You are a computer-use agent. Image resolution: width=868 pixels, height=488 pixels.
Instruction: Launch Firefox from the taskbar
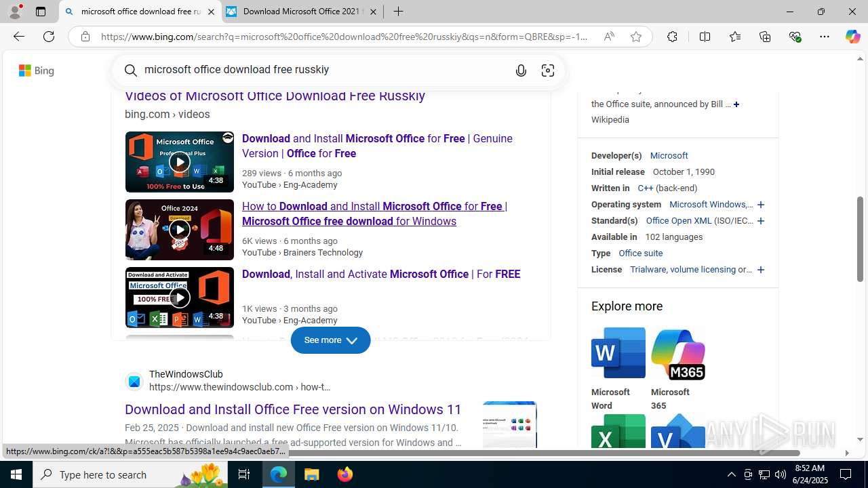(x=344, y=474)
